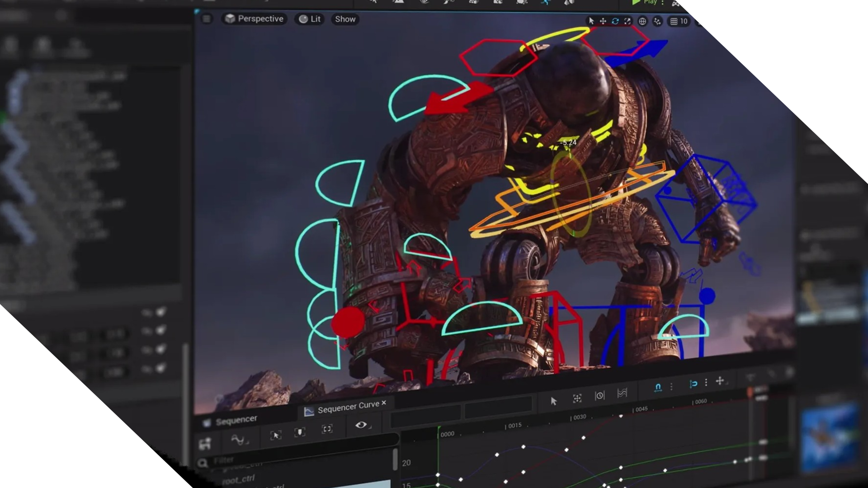The width and height of the screenshot is (868, 488).
Task: Click the surface snapping icon
Action: [x=657, y=21]
